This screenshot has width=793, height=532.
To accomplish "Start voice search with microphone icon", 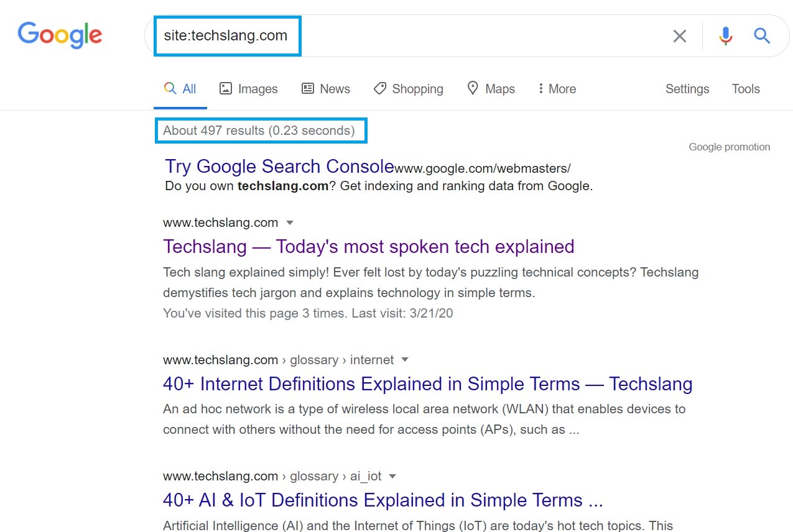I will [726, 36].
